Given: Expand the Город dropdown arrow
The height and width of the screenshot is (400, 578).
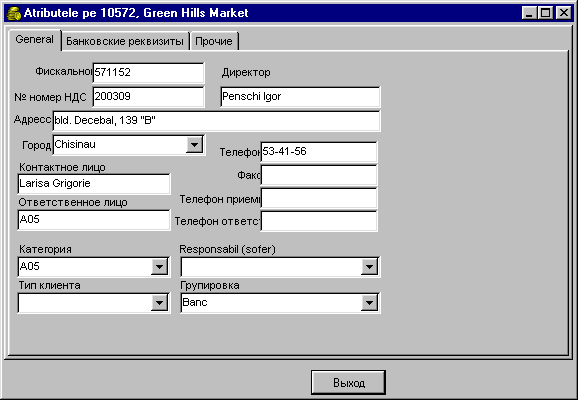Looking at the screenshot, I should click(x=194, y=145).
